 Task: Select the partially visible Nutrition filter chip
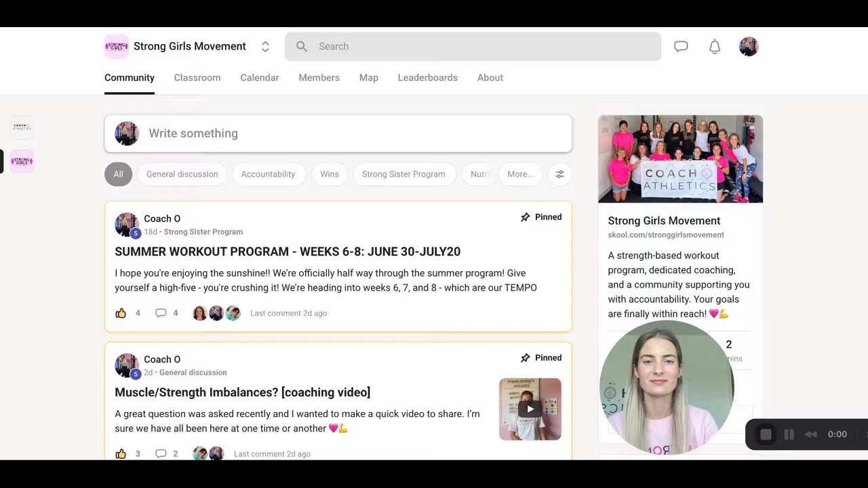pos(479,174)
